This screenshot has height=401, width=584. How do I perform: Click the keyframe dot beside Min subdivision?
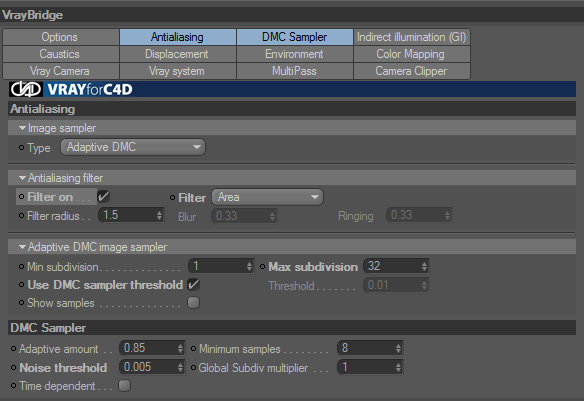(22, 267)
